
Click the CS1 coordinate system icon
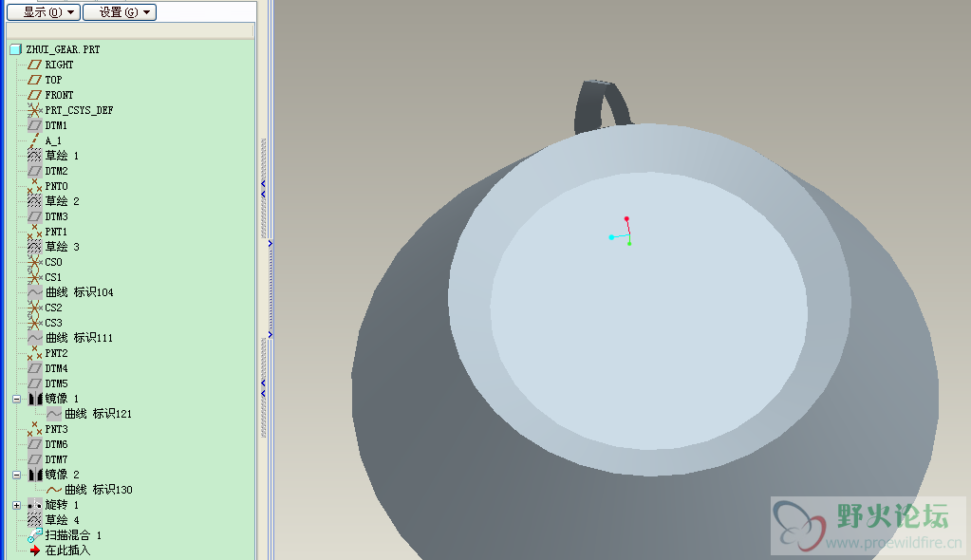(35, 277)
